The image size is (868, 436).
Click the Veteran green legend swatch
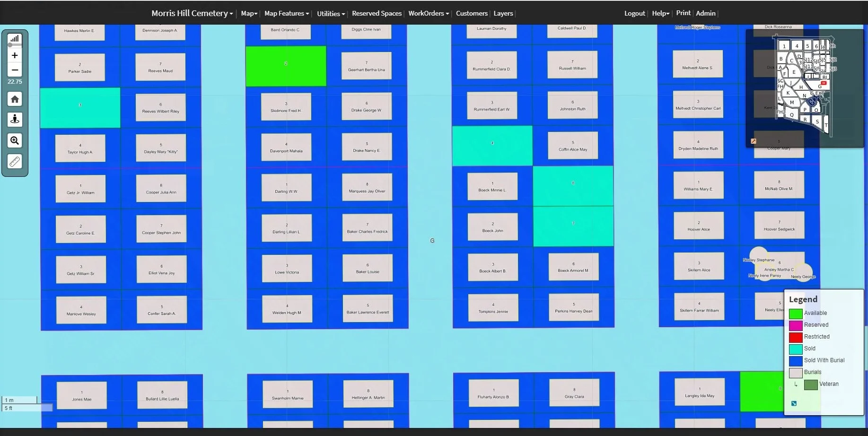click(x=811, y=384)
